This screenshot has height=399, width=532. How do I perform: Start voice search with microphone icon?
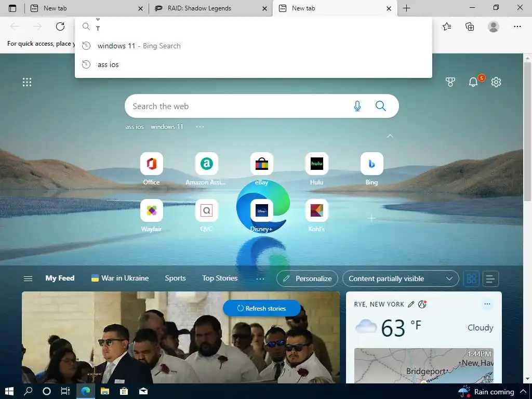pyautogui.click(x=357, y=106)
